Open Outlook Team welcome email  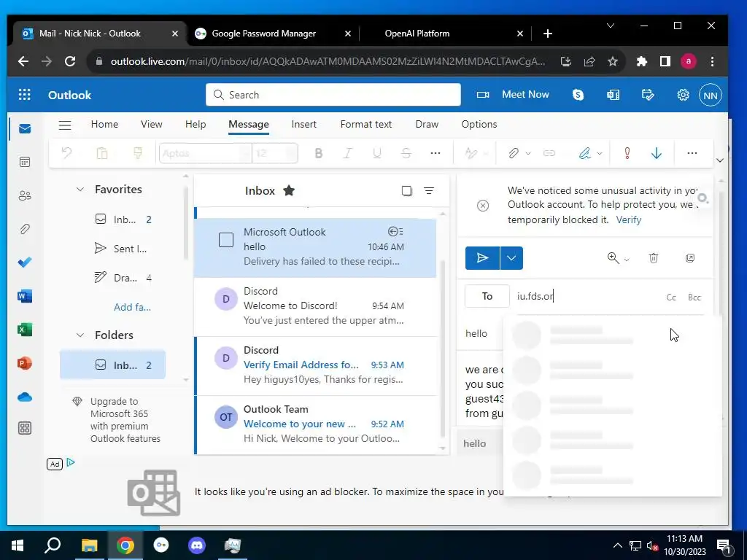click(x=315, y=424)
